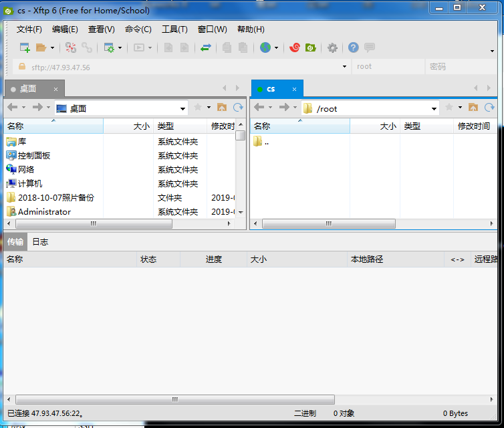Image resolution: width=504 pixels, height=428 pixels.
Task: Expand the local path 桌面 dropdown
Action: pos(182,108)
